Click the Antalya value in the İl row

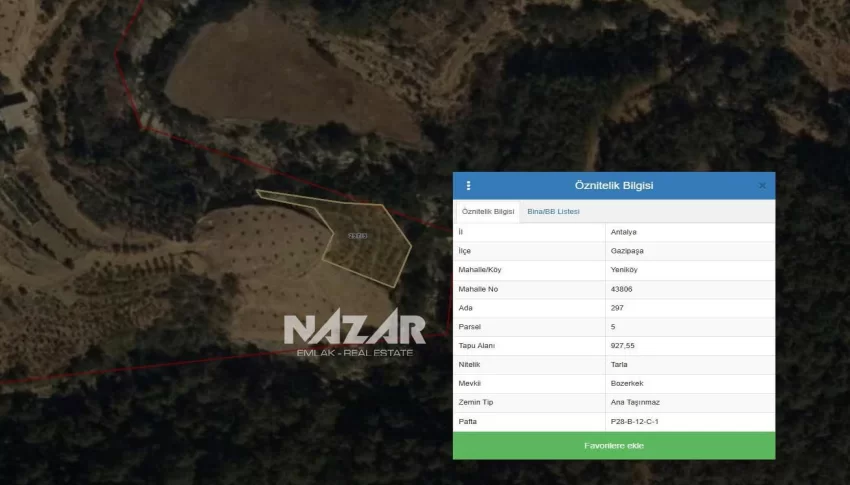pyautogui.click(x=624, y=232)
